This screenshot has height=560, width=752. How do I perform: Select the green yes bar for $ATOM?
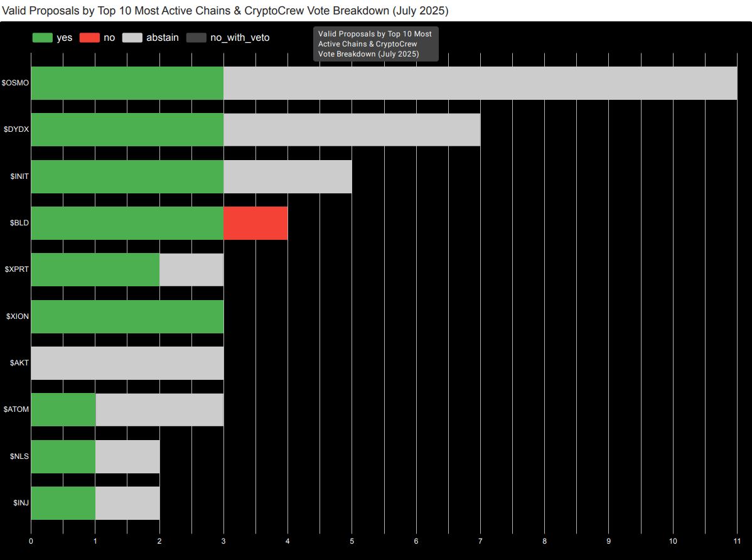pos(63,410)
